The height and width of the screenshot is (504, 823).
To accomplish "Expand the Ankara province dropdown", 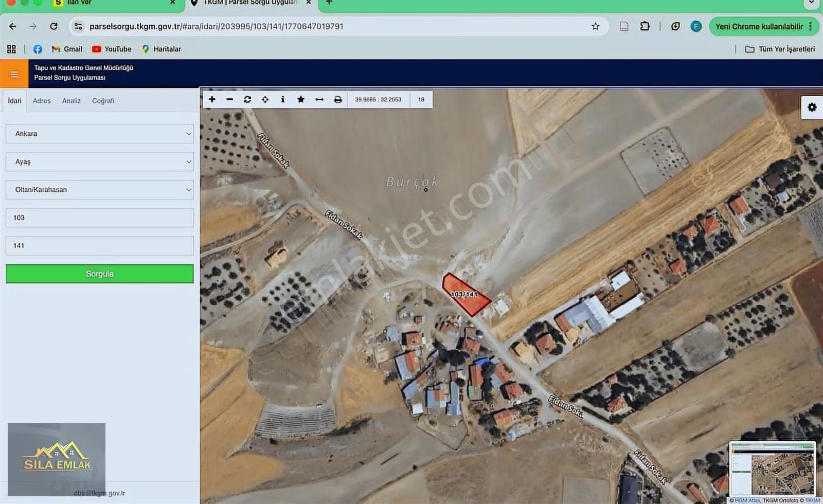I will coord(100,134).
